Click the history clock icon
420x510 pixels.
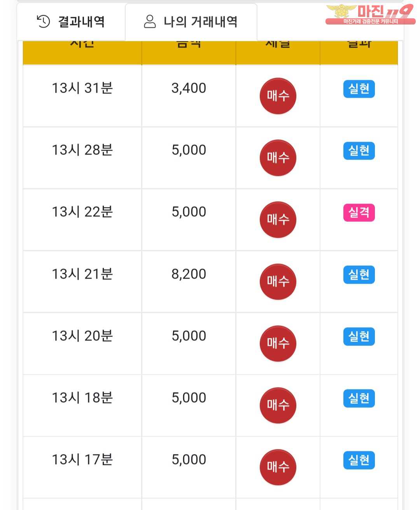43,21
